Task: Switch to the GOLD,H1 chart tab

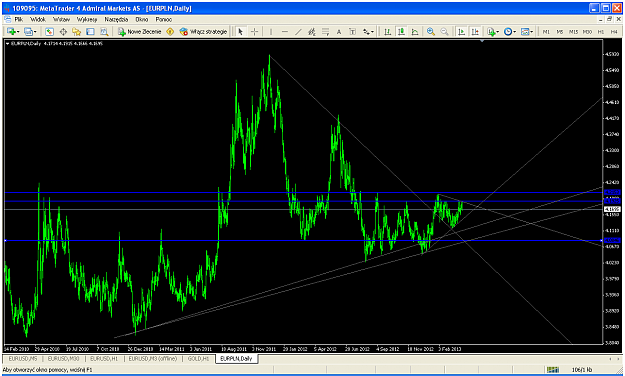Action: point(198,358)
